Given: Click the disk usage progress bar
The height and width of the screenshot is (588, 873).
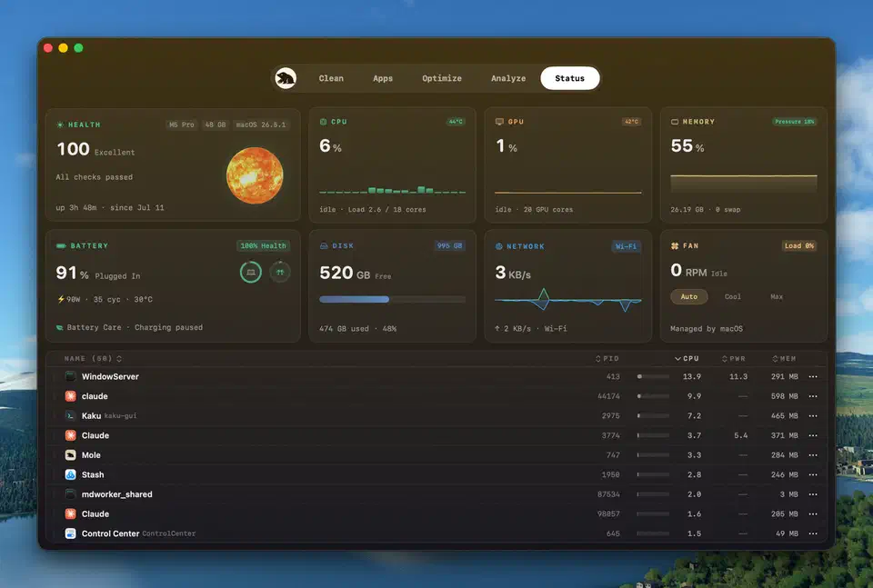Looking at the screenshot, I should 393,299.
